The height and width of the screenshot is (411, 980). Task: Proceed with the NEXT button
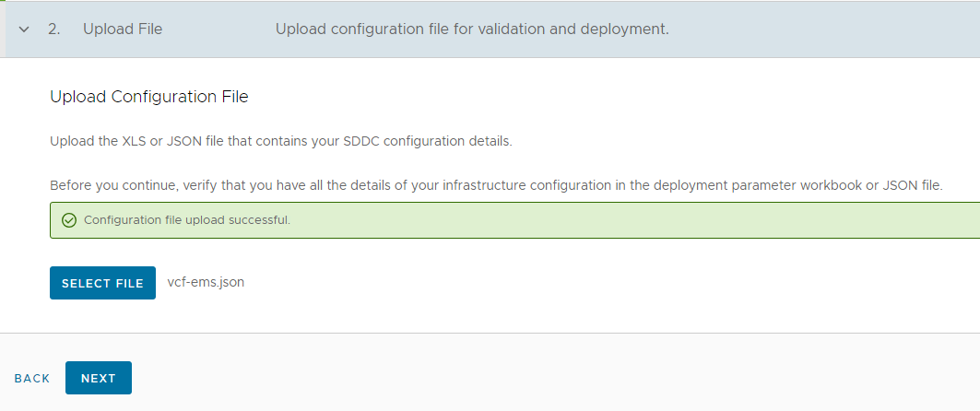click(x=99, y=378)
